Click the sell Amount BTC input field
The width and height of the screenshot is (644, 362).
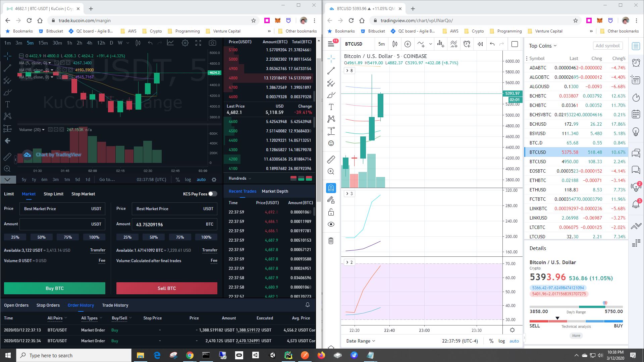click(x=174, y=224)
